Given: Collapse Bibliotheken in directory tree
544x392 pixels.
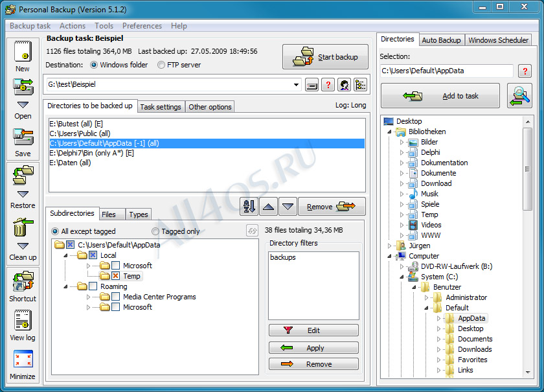Looking at the screenshot, I should point(389,132).
